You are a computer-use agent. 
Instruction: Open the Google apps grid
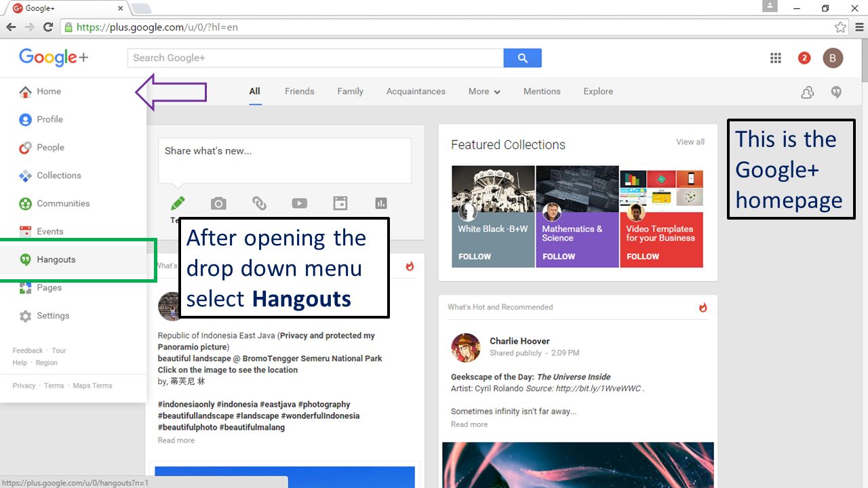(x=776, y=58)
